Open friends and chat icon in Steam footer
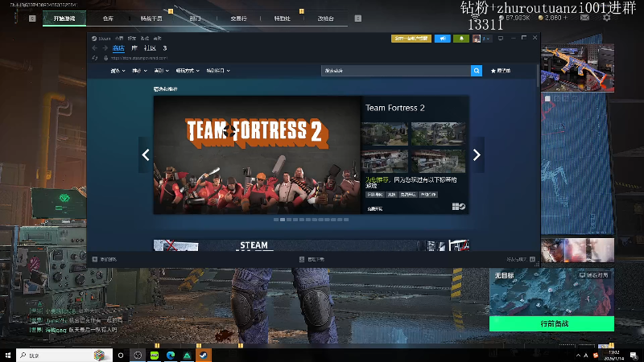Viewport: 644px width, 362px height. click(532, 259)
